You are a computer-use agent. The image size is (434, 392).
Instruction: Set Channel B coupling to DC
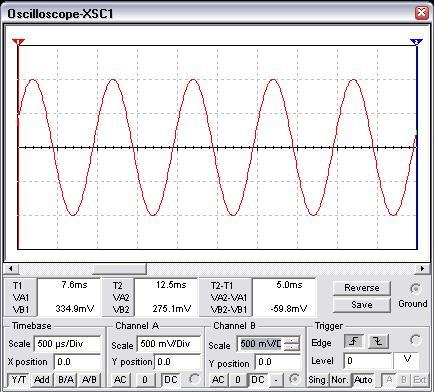[258, 380]
